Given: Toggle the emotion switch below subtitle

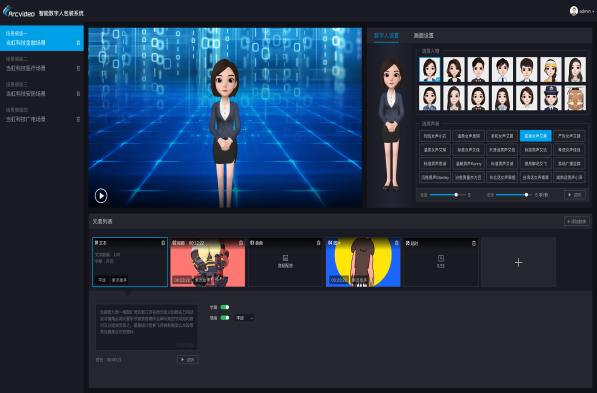Looking at the screenshot, I should [x=225, y=318].
